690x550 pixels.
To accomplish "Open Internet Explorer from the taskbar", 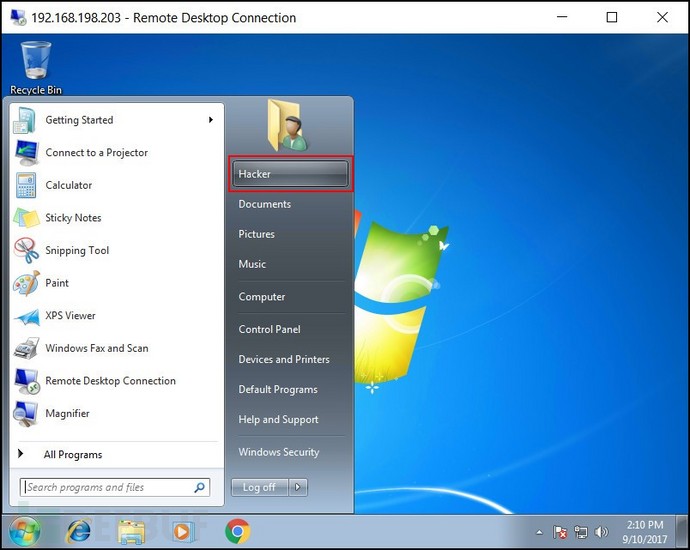I will [79, 531].
